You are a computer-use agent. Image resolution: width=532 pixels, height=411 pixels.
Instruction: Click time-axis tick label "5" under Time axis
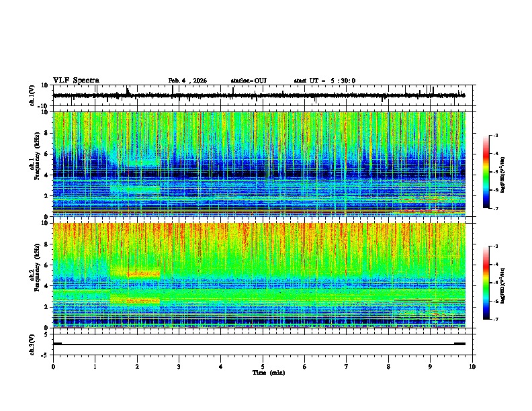coord(263,367)
